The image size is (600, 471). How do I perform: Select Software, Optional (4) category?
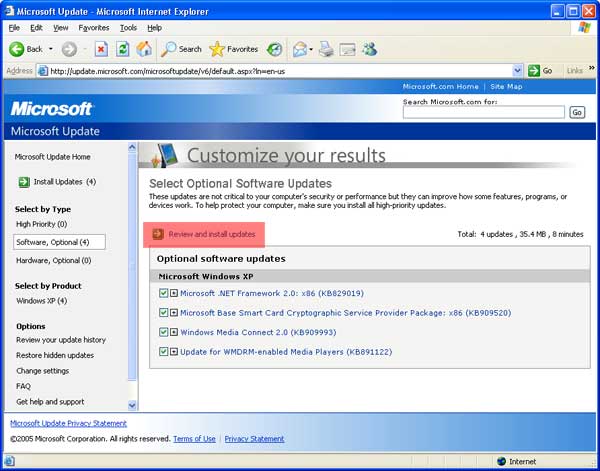coord(59,242)
